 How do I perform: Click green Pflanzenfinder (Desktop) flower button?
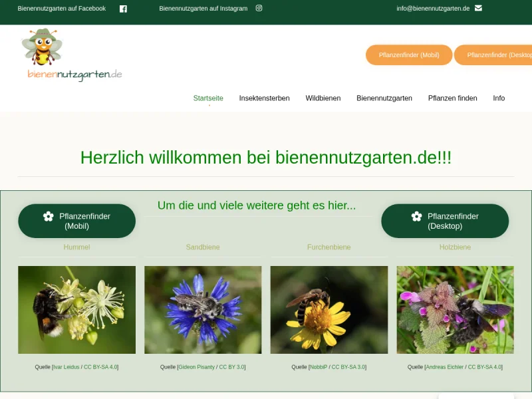point(444,221)
